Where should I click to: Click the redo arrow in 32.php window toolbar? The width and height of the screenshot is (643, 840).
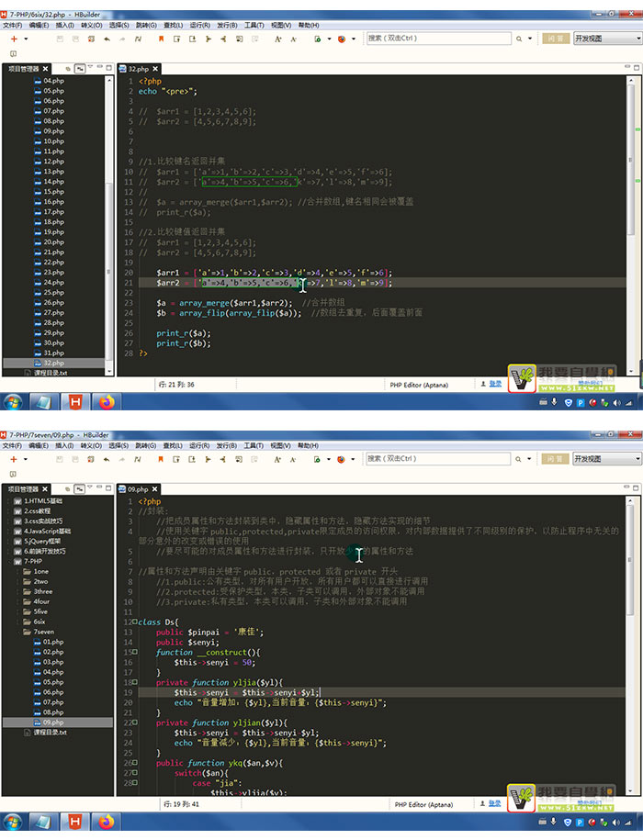click(122, 39)
